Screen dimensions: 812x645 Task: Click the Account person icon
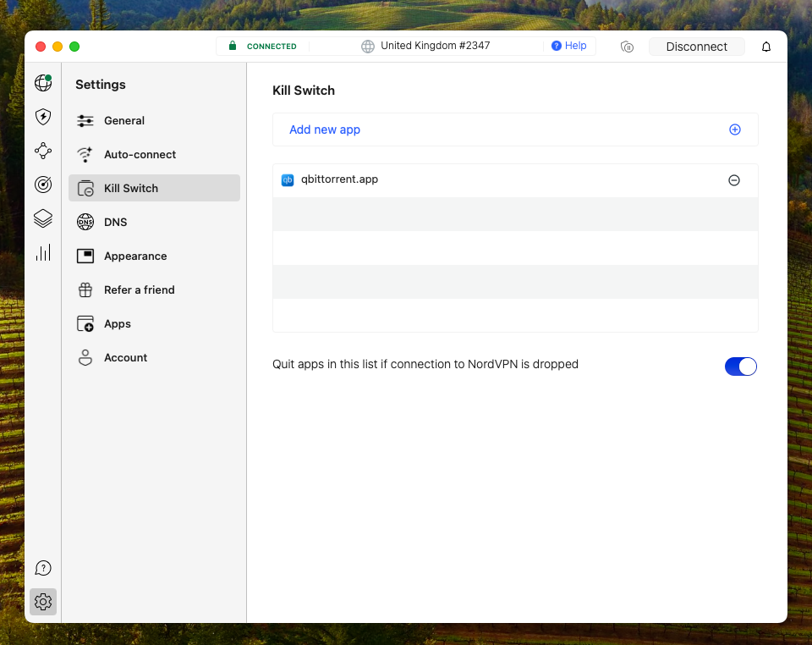coord(85,357)
